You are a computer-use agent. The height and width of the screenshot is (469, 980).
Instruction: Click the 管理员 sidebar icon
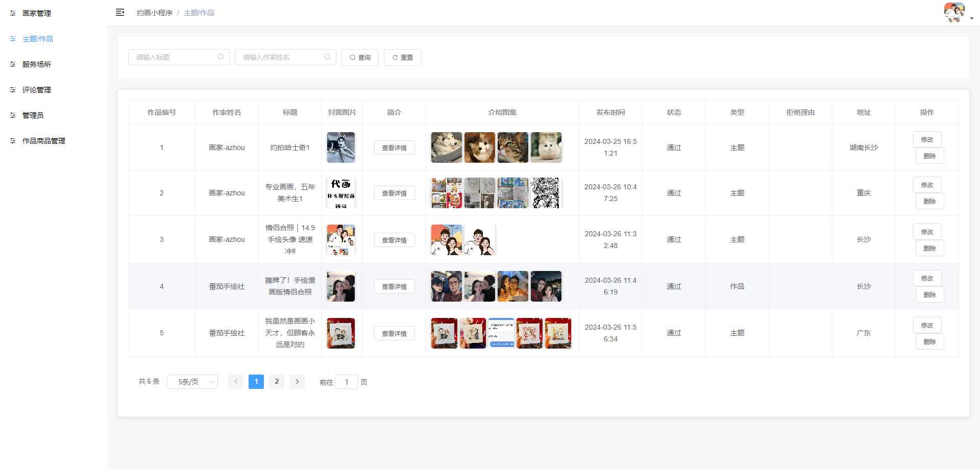13,115
